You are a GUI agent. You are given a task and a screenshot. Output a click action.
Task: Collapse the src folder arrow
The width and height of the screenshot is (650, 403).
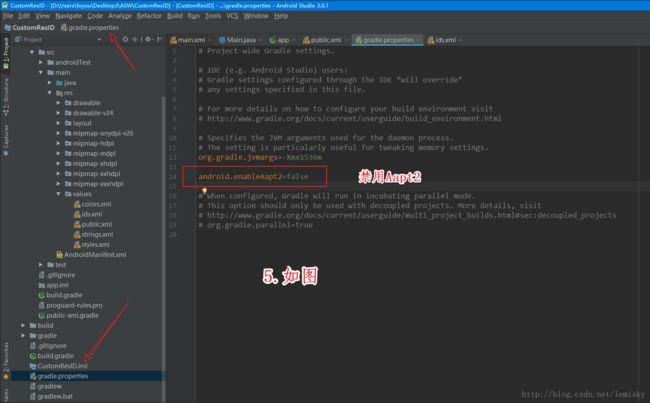(x=32, y=52)
